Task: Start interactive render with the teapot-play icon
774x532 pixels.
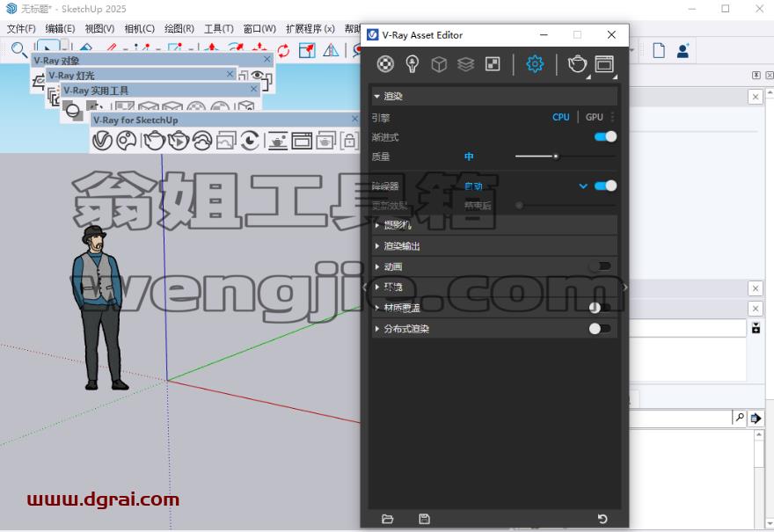Action: coord(179,141)
